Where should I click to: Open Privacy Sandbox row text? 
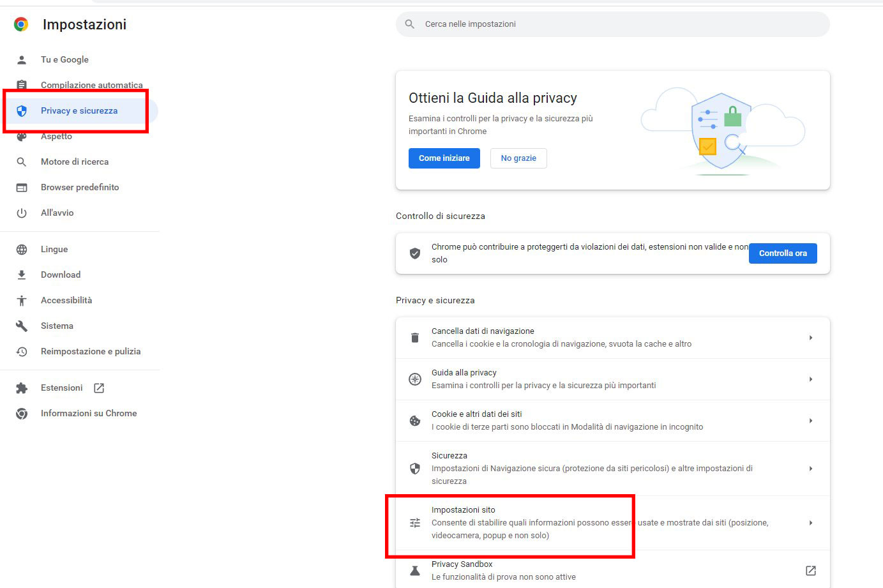tap(504, 571)
